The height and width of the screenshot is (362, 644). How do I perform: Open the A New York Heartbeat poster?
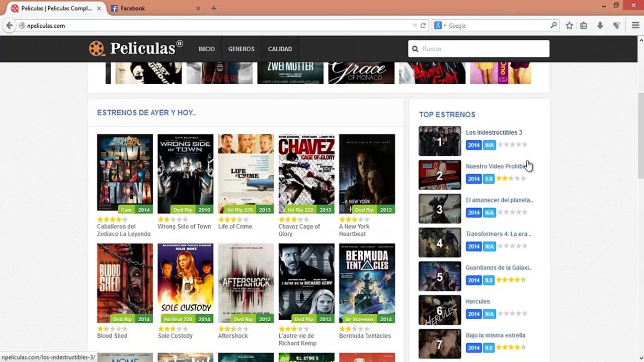pyautogui.click(x=367, y=173)
